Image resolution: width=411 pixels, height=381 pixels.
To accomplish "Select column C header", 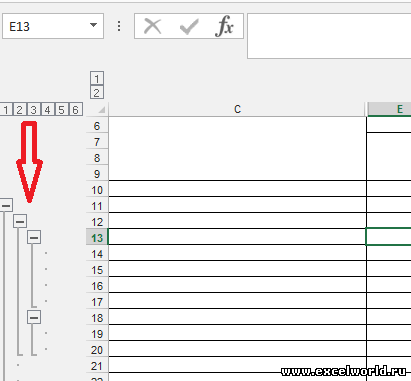I will [x=237, y=109].
